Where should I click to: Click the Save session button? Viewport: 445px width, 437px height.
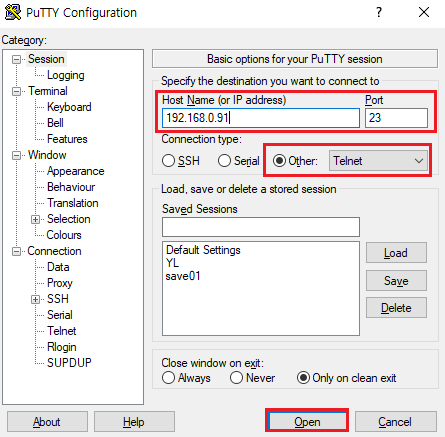click(396, 281)
